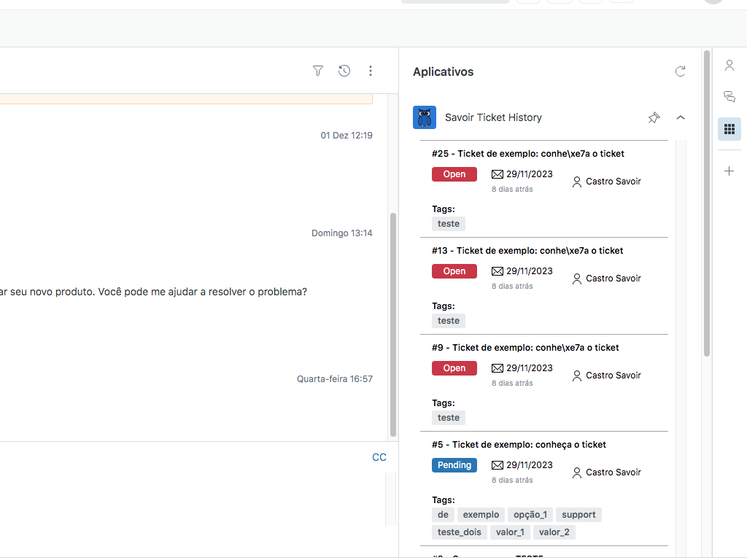Select the opção_1 tag
Image resolution: width=747 pixels, height=560 pixels.
tap(530, 515)
